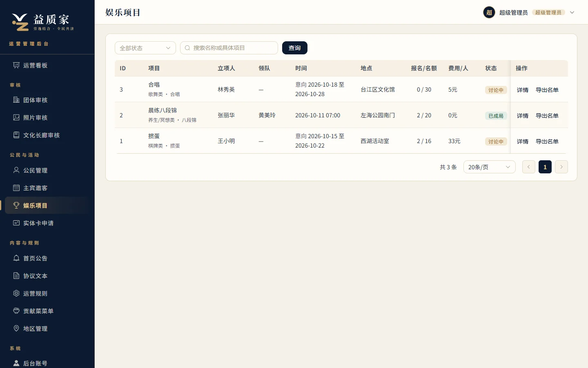The height and width of the screenshot is (368, 588).
Task: Expand the user menu chevron
Action: tap(572, 12)
